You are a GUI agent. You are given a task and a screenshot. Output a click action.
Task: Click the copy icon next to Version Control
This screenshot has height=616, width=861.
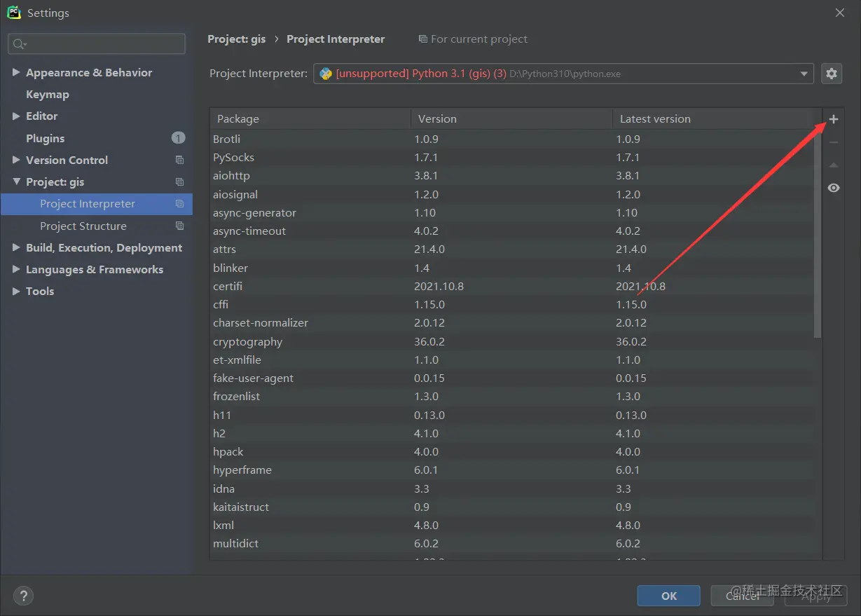click(x=179, y=160)
